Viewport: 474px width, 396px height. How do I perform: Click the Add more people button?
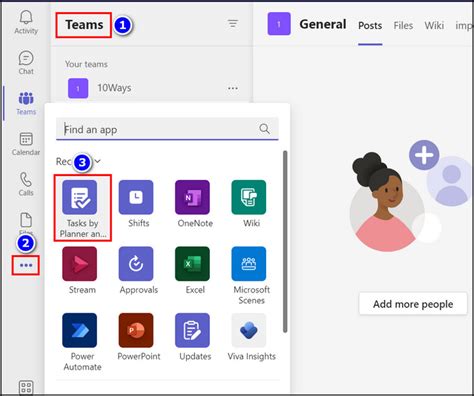tap(413, 304)
